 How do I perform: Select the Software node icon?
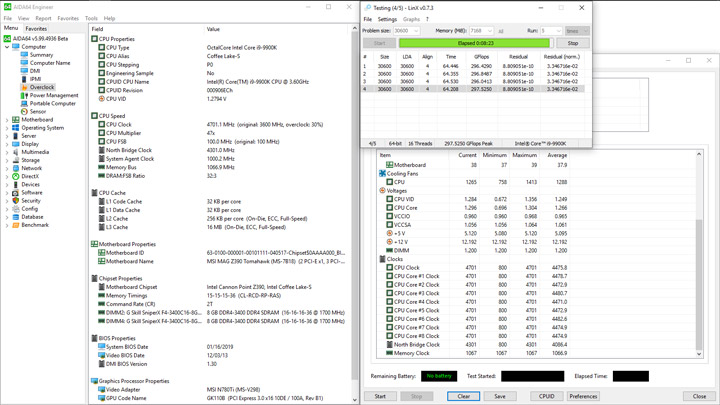click(16, 192)
